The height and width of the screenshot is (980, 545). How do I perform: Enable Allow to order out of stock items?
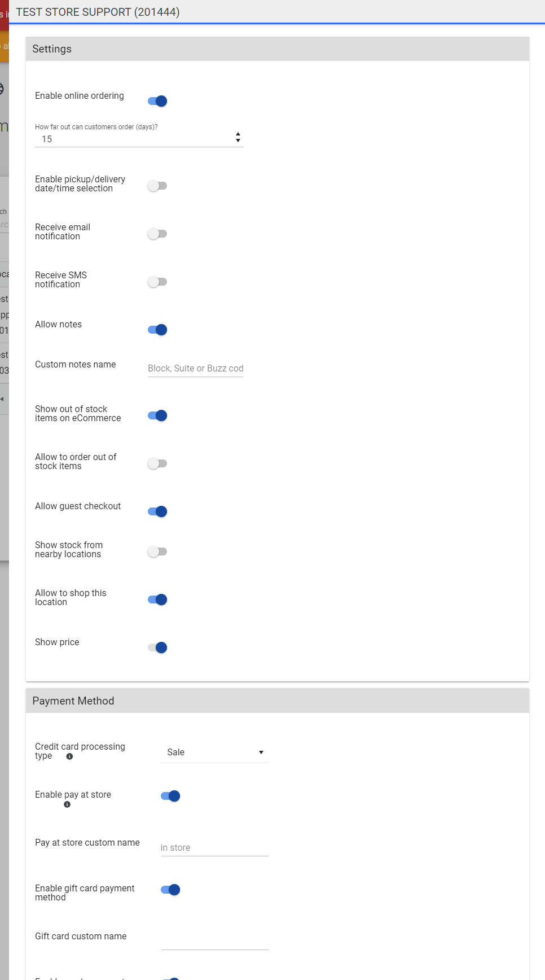[157, 463]
